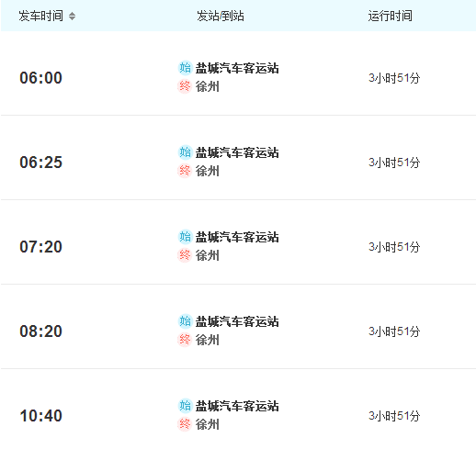Open 盐城汽车客运站 link in 06:25 row
476x449 pixels.
(237, 152)
